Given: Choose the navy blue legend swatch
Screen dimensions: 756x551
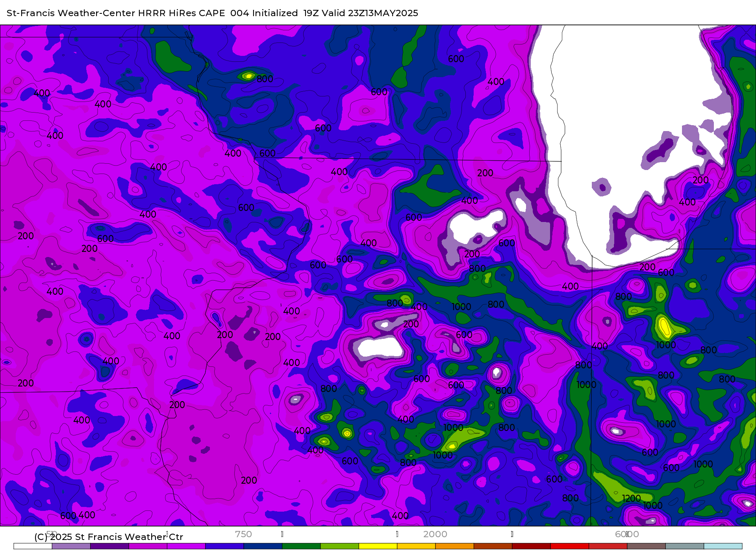Looking at the screenshot, I should 263,546.
